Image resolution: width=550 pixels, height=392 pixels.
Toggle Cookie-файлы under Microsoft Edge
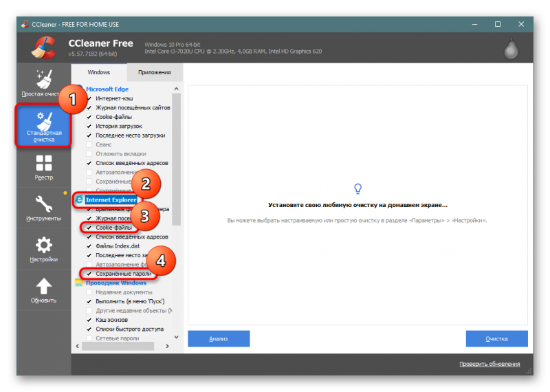(89, 117)
